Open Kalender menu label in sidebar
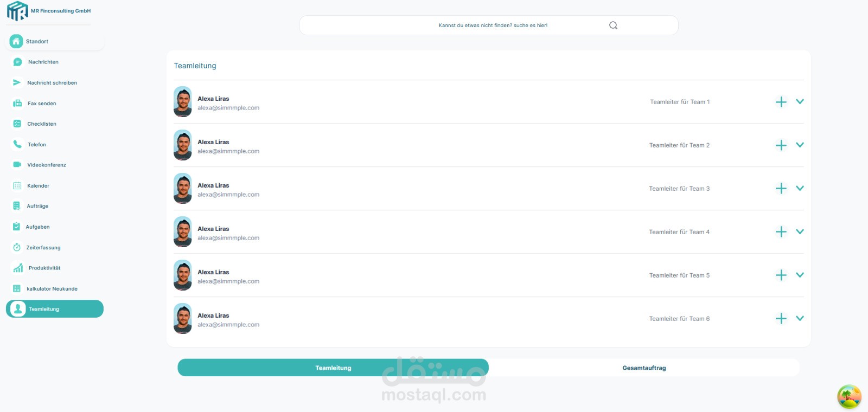Image resolution: width=868 pixels, height=412 pixels. point(38,185)
